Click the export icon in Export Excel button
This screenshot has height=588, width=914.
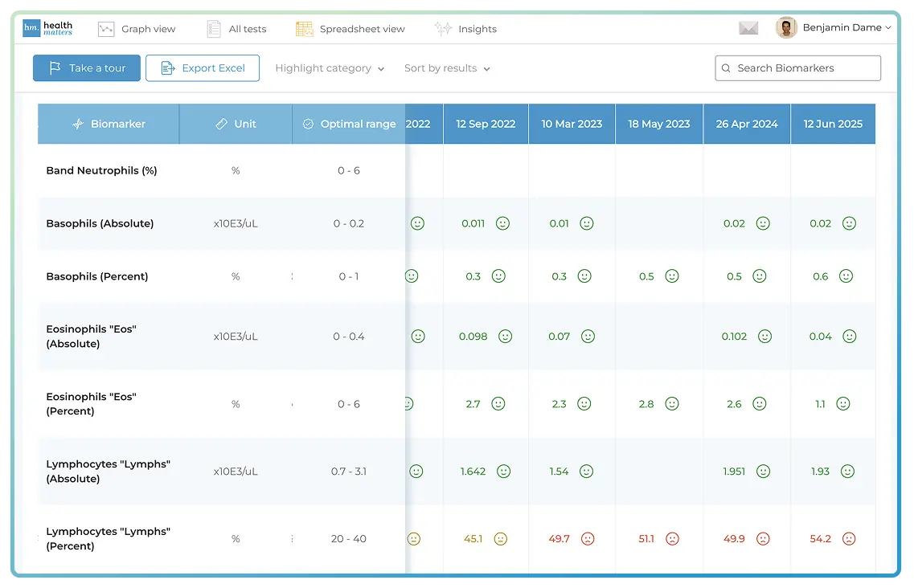(x=168, y=68)
